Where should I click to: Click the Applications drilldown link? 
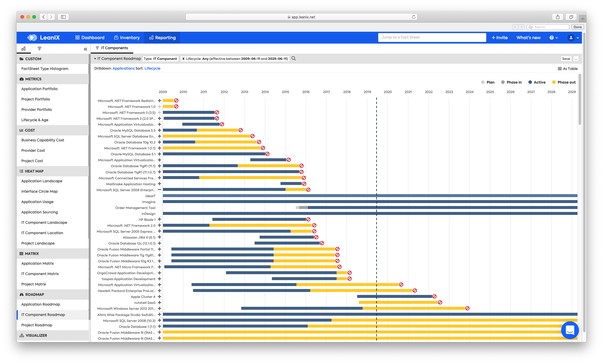[123, 68]
